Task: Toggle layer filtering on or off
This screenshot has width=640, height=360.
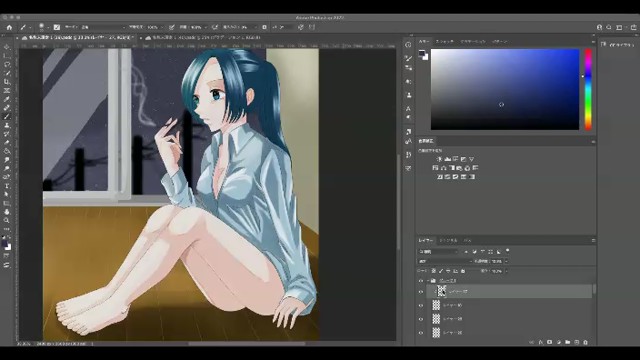Action: 507,251
